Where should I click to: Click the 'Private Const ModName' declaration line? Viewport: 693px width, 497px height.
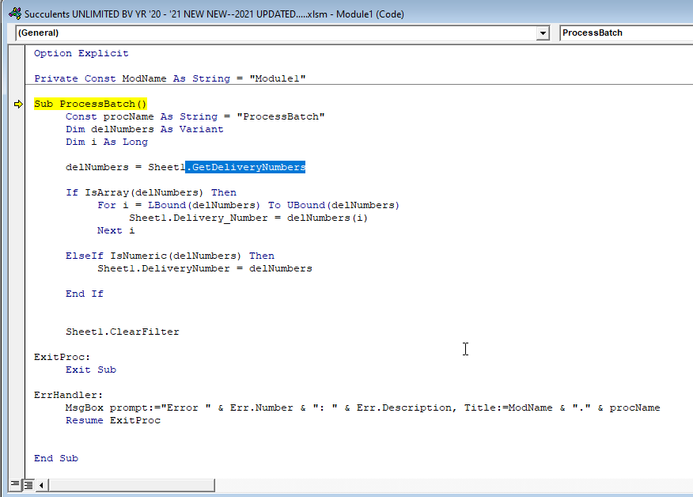(170, 79)
